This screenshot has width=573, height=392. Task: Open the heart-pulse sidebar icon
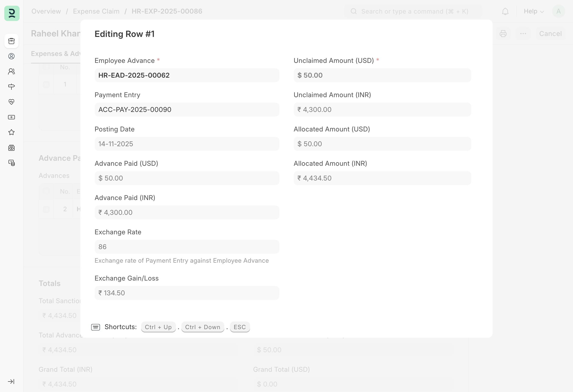point(12,102)
